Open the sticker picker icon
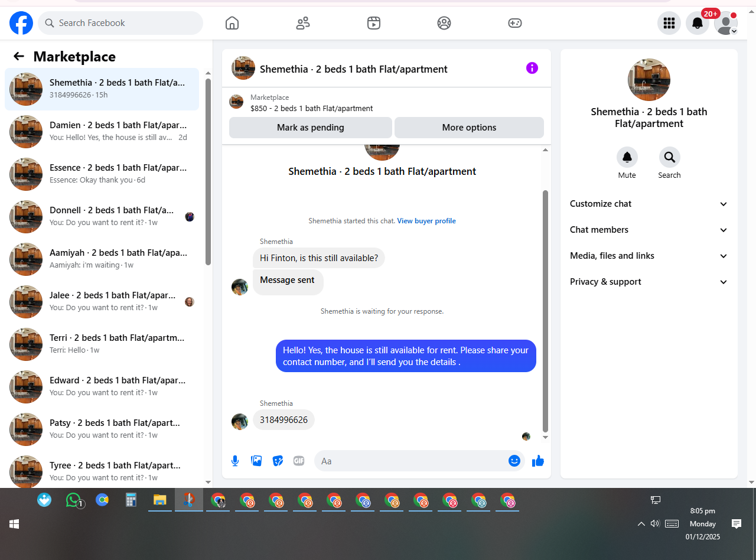The width and height of the screenshot is (756, 560). pos(278,461)
